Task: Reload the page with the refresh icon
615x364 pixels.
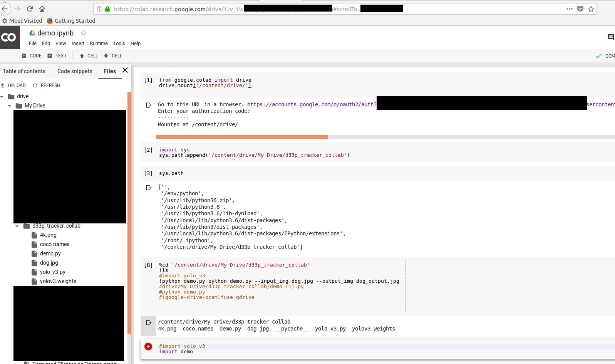Action: 30,8
